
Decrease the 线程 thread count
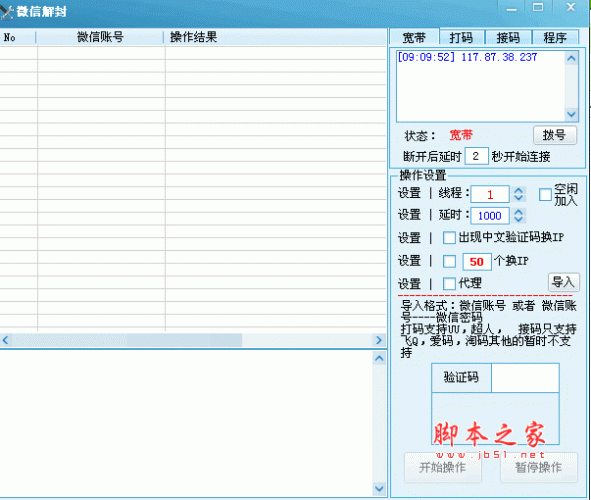[519, 198]
